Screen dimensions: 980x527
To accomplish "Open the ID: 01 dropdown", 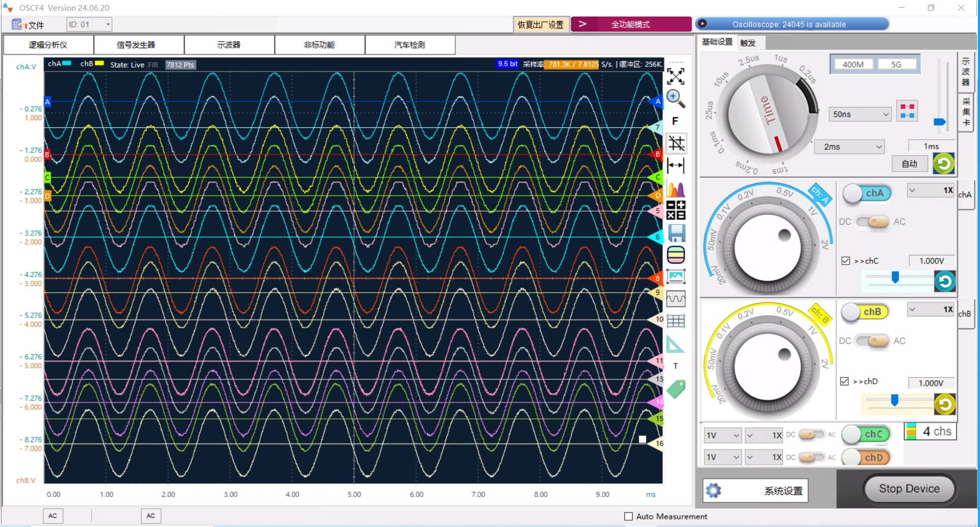I will pyautogui.click(x=89, y=24).
